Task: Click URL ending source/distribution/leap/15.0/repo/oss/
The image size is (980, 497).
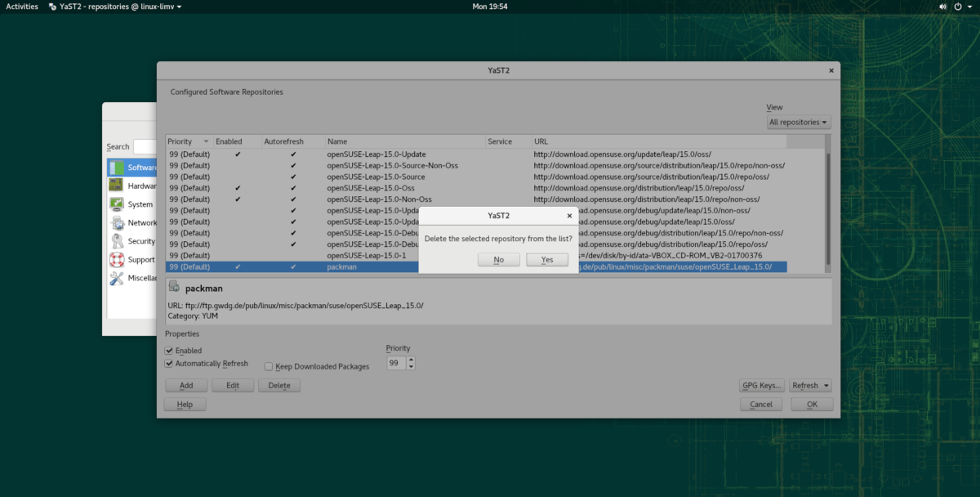Action: (x=652, y=177)
